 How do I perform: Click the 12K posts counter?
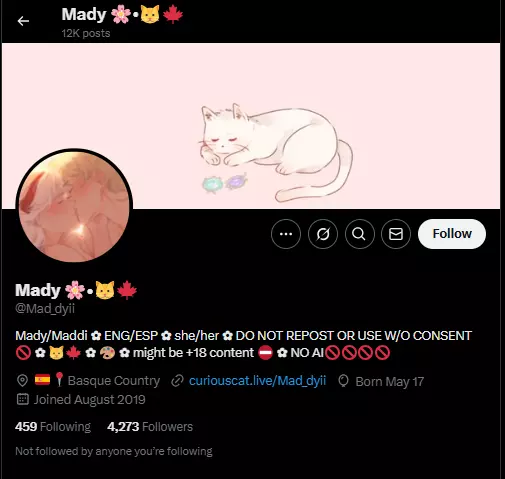pos(86,33)
